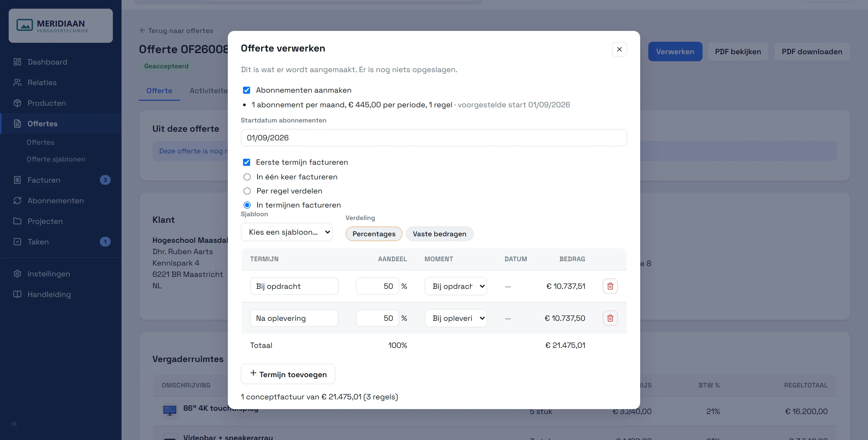Viewport: 868px width, 440px height.
Task: Delete the Bij opdracht termijn row
Action: click(x=610, y=286)
